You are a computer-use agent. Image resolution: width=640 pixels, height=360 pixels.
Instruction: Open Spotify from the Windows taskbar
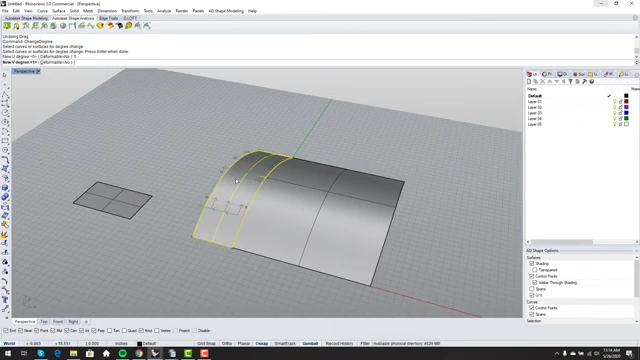click(x=122, y=353)
